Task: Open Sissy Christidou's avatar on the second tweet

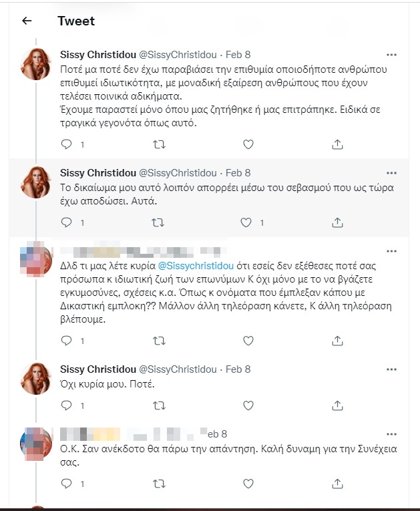Action: [37, 182]
